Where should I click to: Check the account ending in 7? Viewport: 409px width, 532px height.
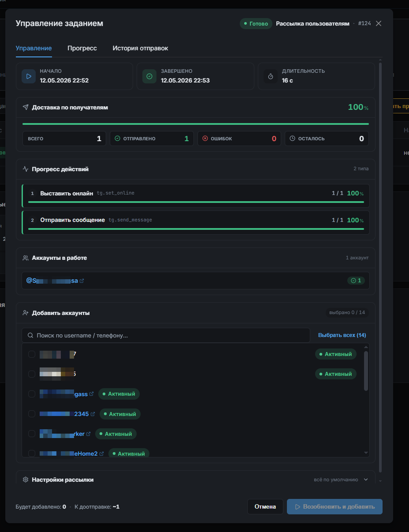pyautogui.click(x=32, y=354)
